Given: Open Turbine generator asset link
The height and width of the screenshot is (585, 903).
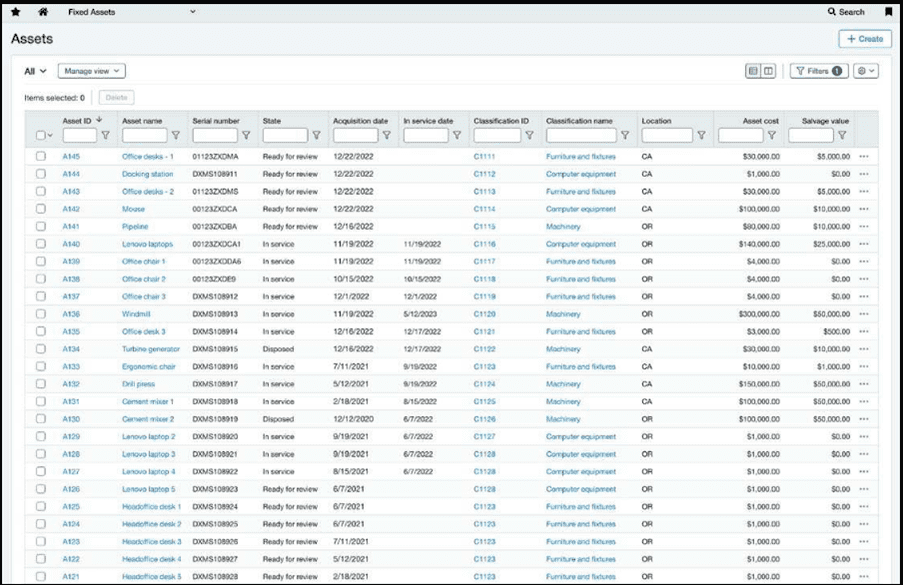Looking at the screenshot, I should [151, 349].
